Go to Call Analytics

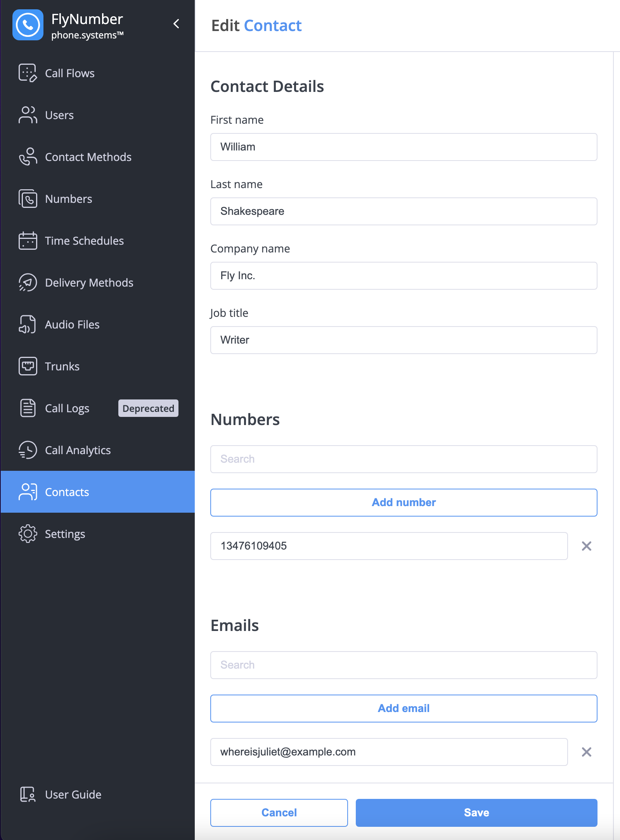tap(78, 450)
